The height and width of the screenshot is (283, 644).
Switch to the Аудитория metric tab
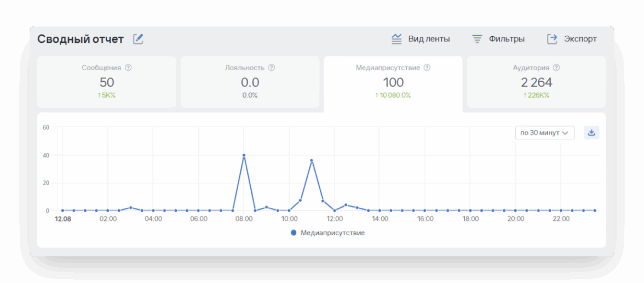tap(536, 82)
